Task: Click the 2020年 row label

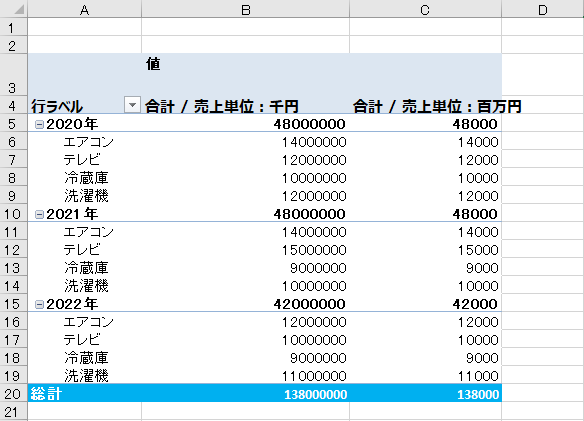Action: click(72, 124)
